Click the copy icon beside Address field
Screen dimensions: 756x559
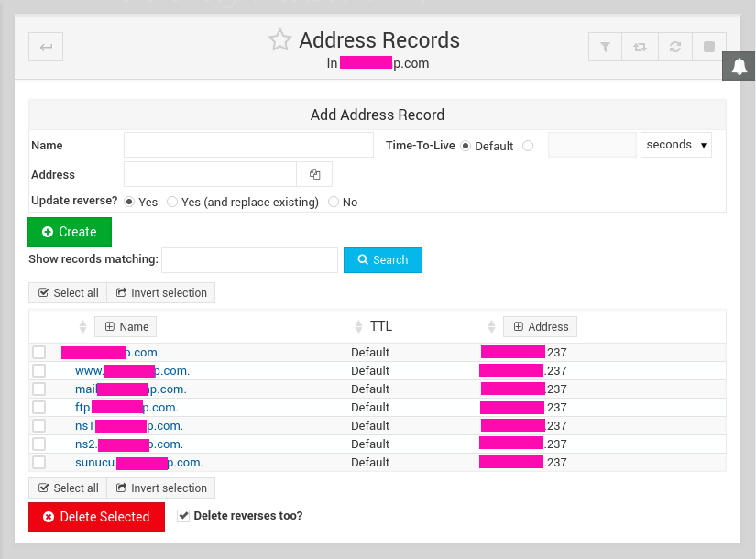314,174
